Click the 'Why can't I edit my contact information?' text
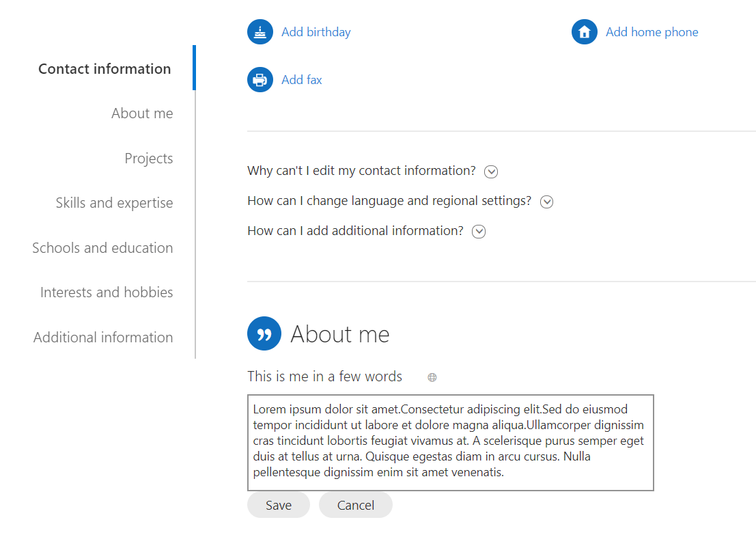The width and height of the screenshot is (756, 535). [x=361, y=171]
